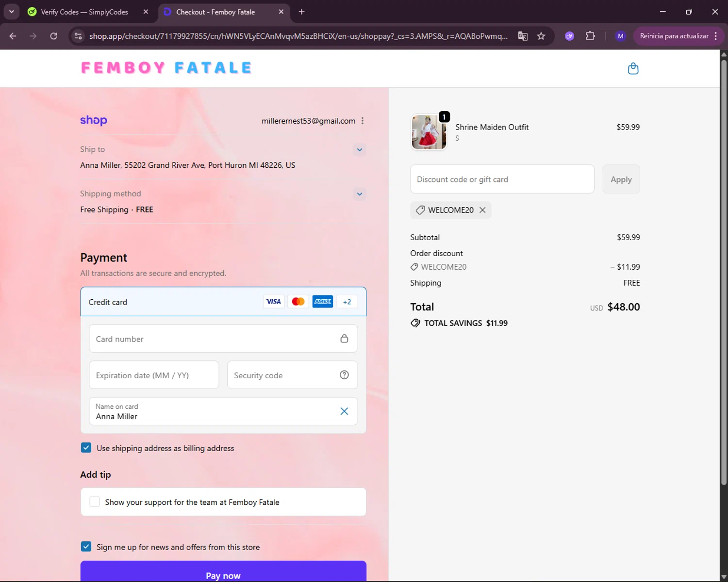728x582 pixels.
Task: Click the WELCOME20 order discount line
Action: [x=525, y=267]
